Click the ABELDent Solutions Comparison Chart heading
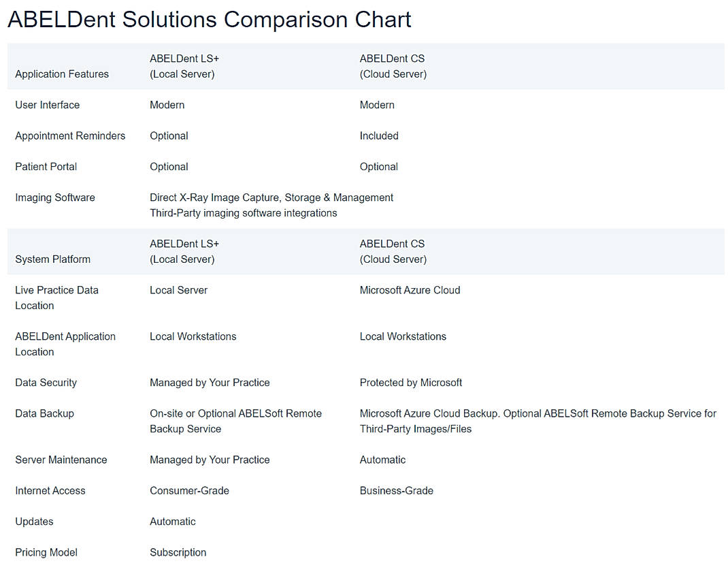 (x=209, y=19)
